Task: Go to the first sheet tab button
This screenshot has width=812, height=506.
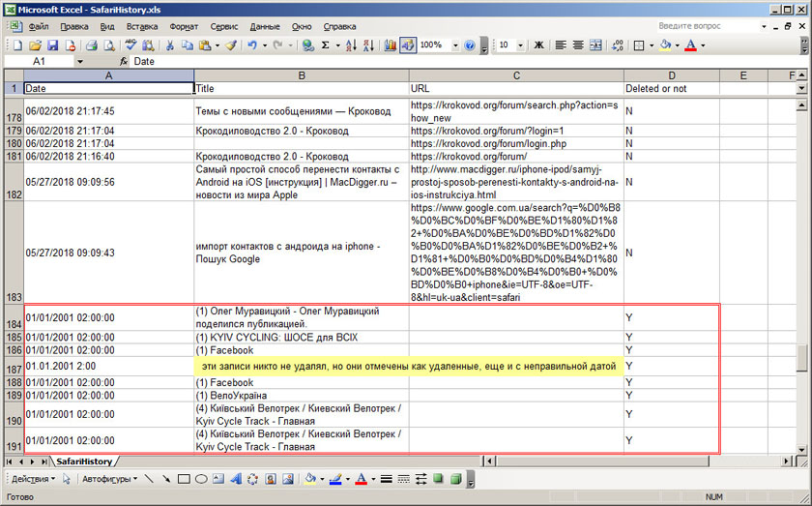Action: pyautogui.click(x=11, y=461)
